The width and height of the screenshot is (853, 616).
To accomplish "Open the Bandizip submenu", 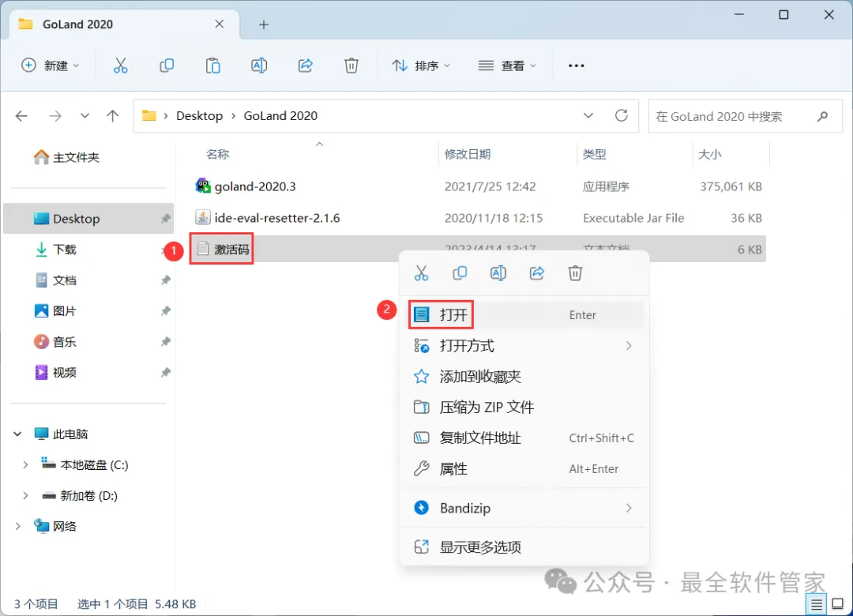I will [x=524, y=508].
